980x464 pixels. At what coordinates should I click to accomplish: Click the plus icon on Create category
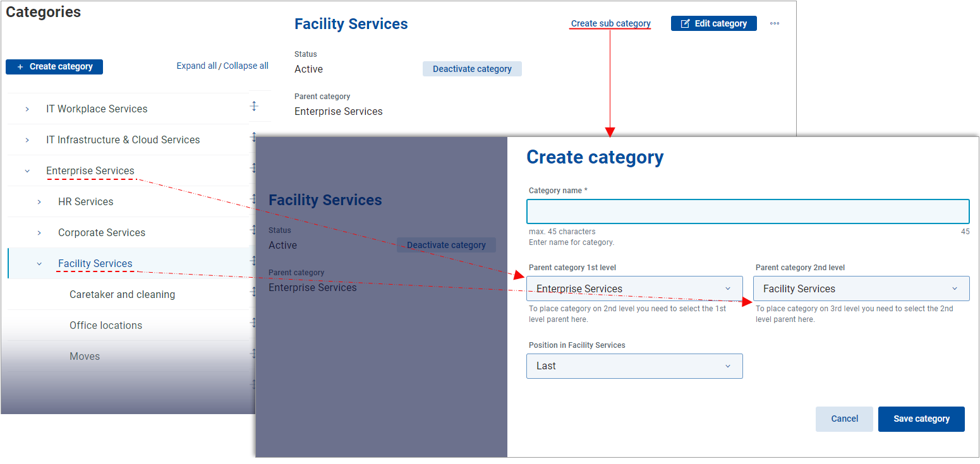coord(20,67)
